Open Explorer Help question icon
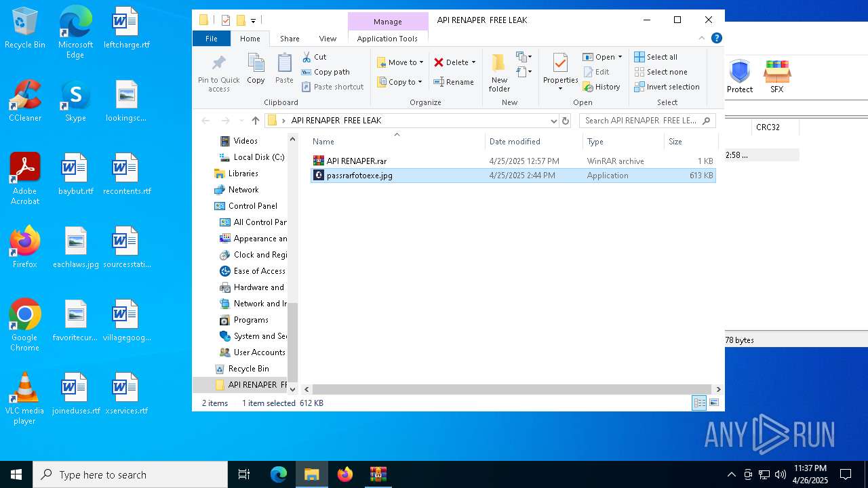This screenshot has height=488, width=868. pyautogui.click(x=716, y=38)
